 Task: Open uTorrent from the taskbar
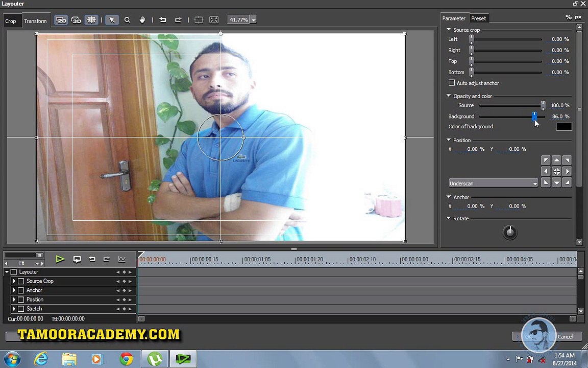(155, 359)
